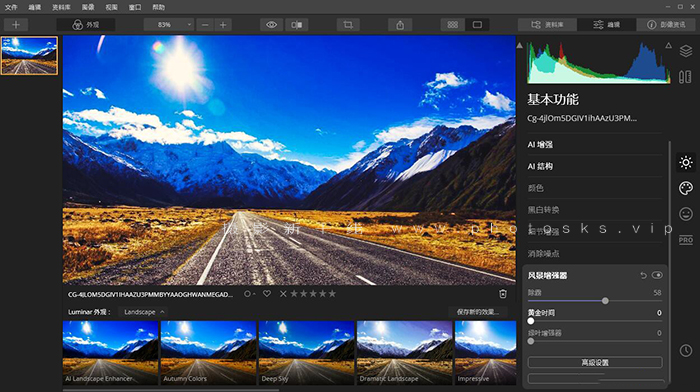Open the share/export icon
700x392 pixels.
point(400,25)
